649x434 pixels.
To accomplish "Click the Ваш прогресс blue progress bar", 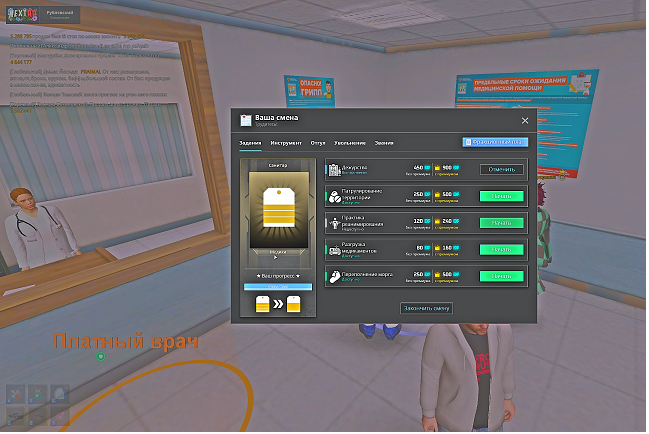I will tap(279, 288).
